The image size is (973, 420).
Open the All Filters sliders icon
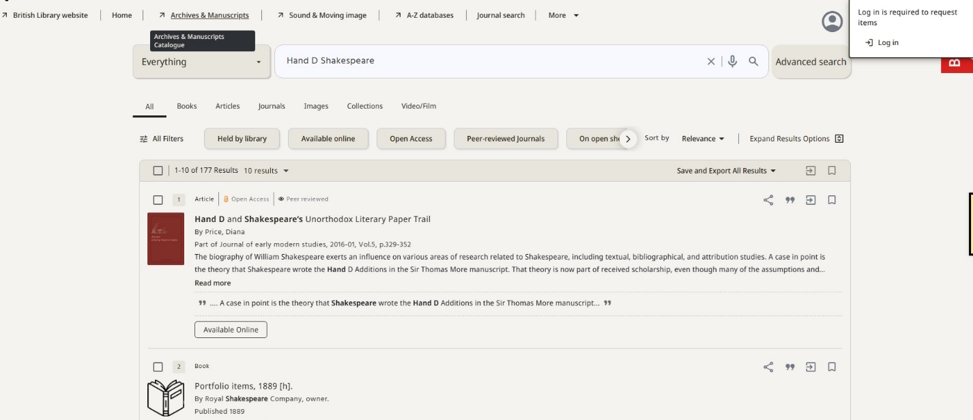pos(144,139)
